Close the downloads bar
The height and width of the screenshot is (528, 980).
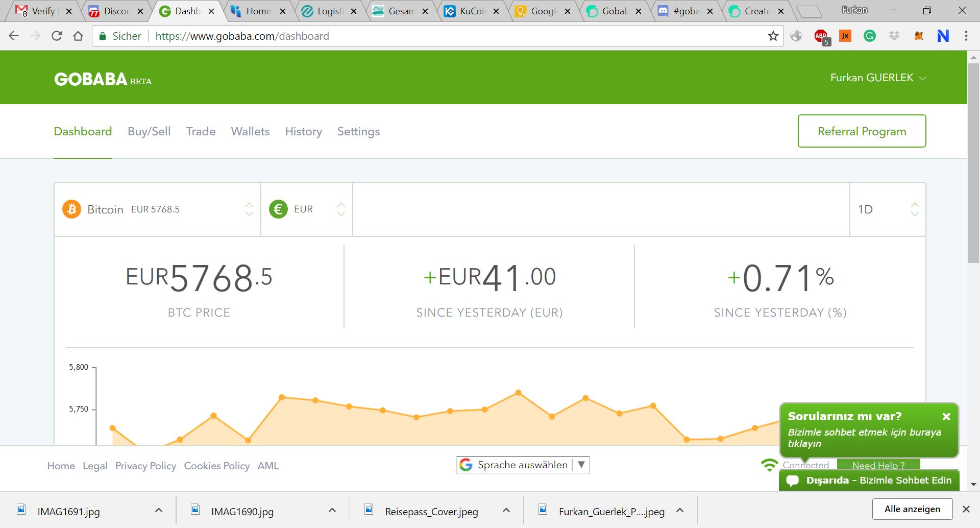coord(966,509)
